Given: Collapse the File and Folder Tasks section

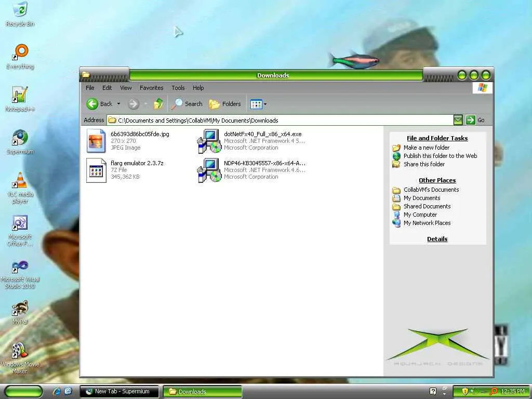Looking at the screenshot, I should click(437, 138).
